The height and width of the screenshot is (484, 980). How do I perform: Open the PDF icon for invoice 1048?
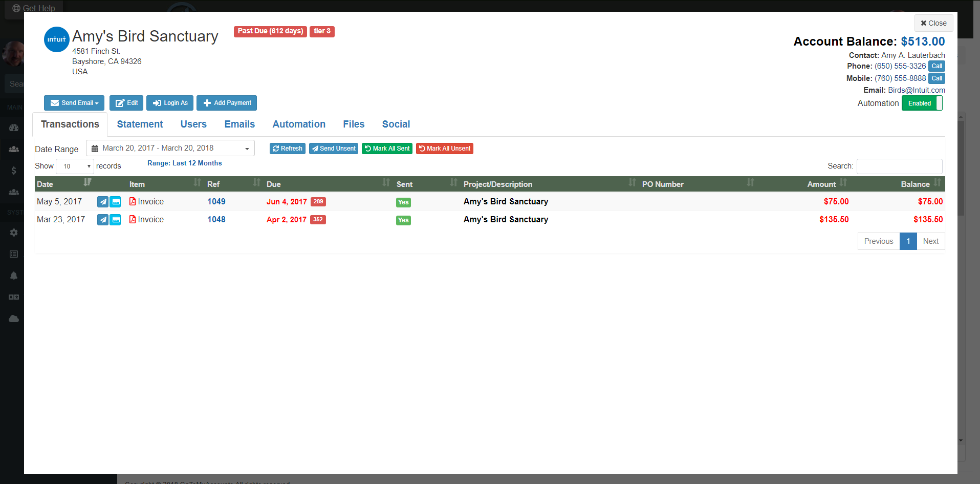(133, 219)
